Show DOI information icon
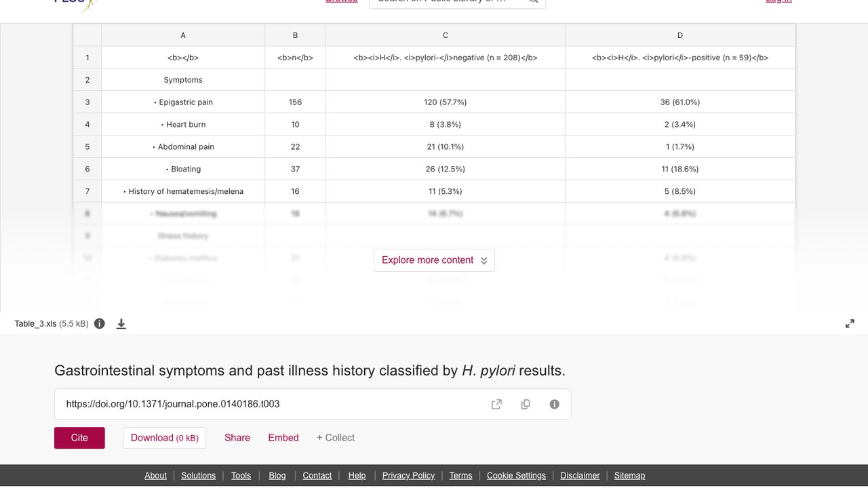 click(555, 404)
